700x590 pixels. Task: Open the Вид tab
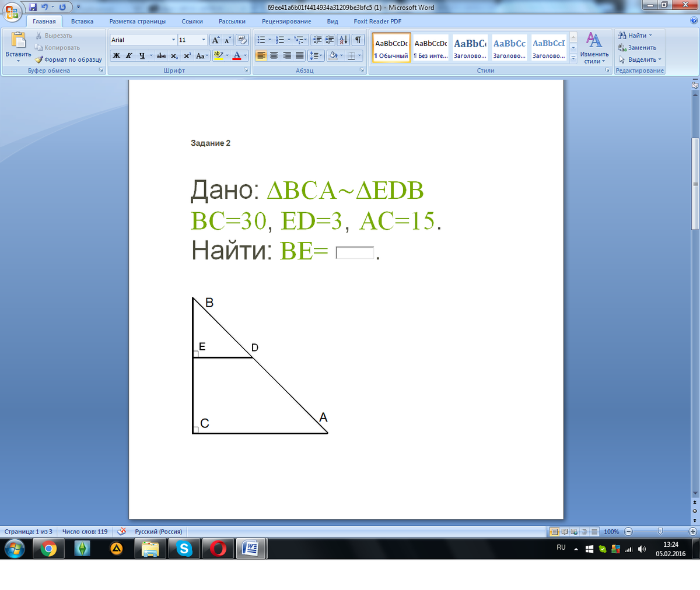[332, 21]
